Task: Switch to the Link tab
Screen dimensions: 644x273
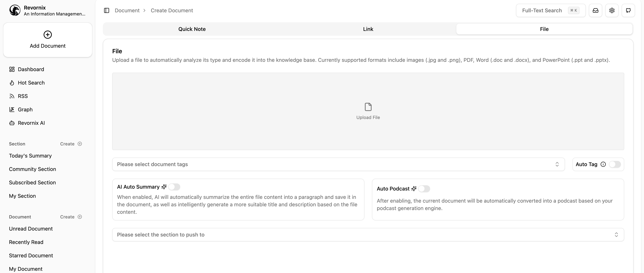Action: click(368, 29)
